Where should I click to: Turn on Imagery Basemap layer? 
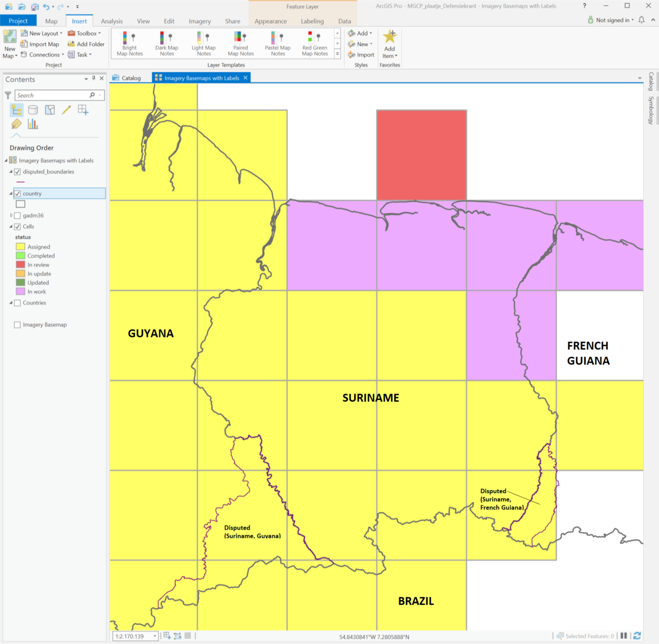point(17,325)
